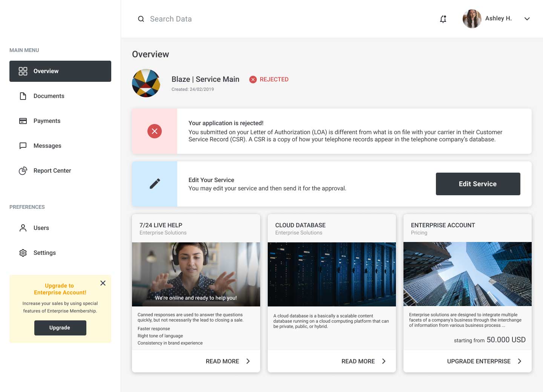Click the red rejected status icon
Image resolution: width=543 pixels, height=392 pixels.
click(253, 80)
